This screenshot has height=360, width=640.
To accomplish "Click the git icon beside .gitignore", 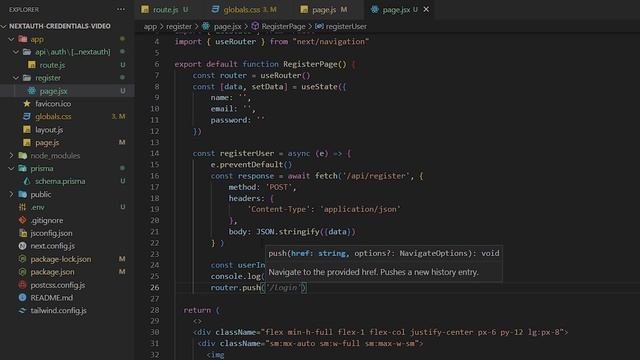I will [22, 220].
